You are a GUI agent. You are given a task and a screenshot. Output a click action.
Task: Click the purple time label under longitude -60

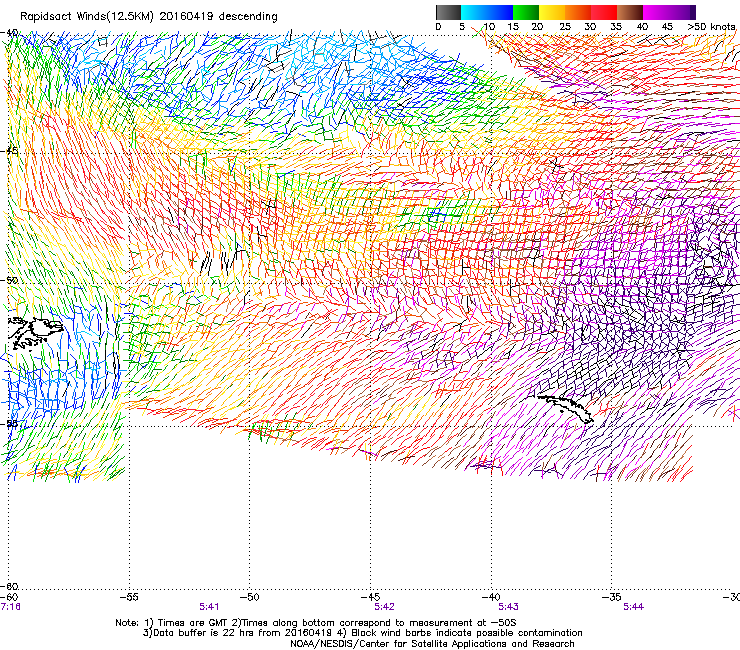[x=10, y=607]
